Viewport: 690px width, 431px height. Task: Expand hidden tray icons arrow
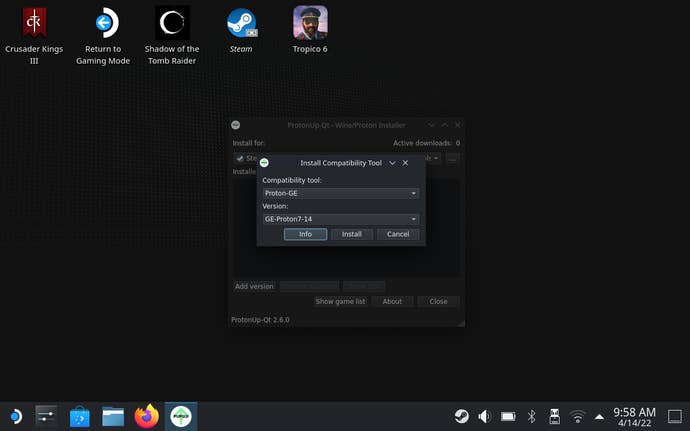(599, 416)
